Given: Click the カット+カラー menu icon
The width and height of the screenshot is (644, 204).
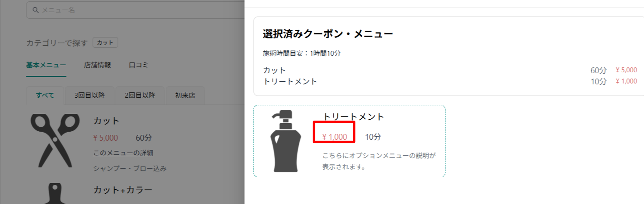Looking at the screenshot, I should [55, 193].
